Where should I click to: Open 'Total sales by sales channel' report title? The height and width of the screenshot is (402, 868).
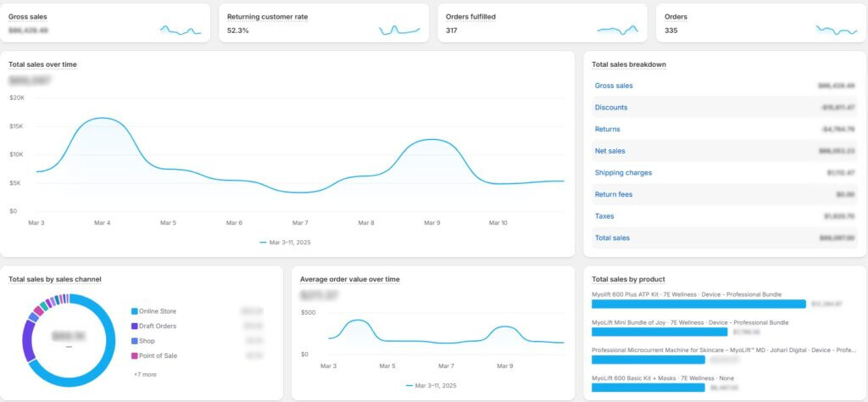pos(55,279)
